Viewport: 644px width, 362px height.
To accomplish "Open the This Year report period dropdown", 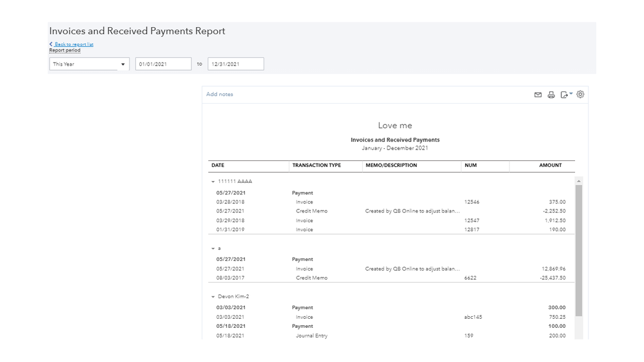I will [89, 64].
